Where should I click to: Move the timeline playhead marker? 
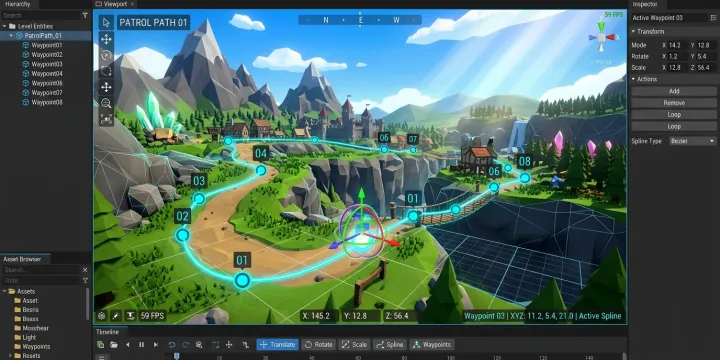(x=176, y=356)
